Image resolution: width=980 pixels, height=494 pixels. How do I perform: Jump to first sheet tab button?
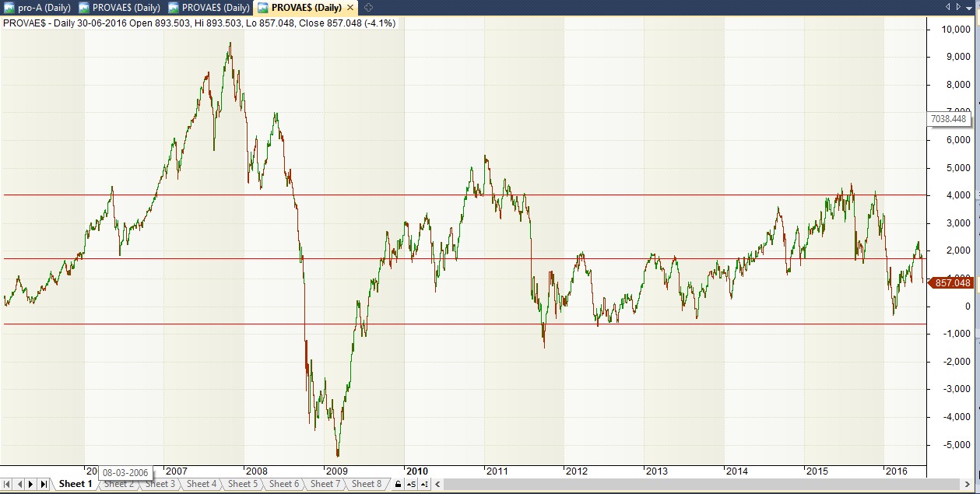click(8, 484)
